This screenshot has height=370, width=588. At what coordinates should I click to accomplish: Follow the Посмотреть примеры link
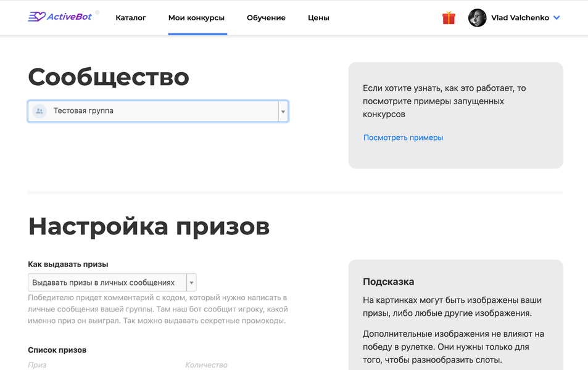click(x=403, y=138)
